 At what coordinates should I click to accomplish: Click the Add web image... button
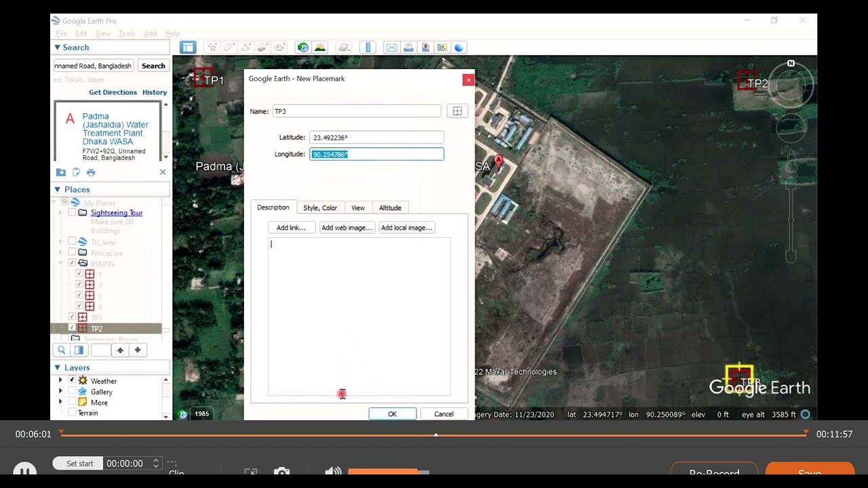pos(347,228)
